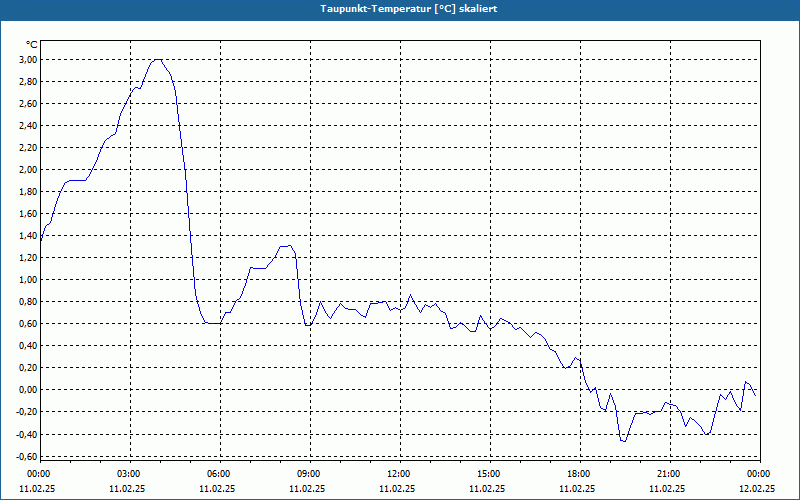Click the 3,00 y-axis value
This screenshot has width=800, height=500.
click(x=28, y=60)
